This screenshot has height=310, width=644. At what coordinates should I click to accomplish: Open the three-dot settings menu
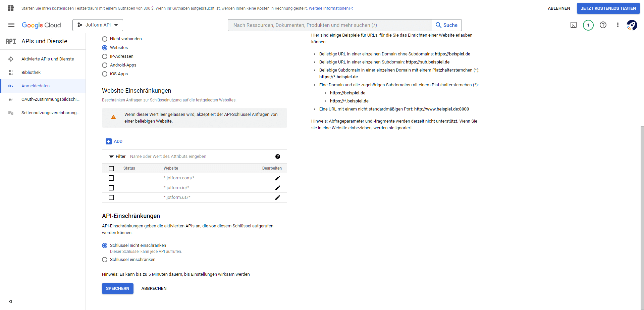618,25
